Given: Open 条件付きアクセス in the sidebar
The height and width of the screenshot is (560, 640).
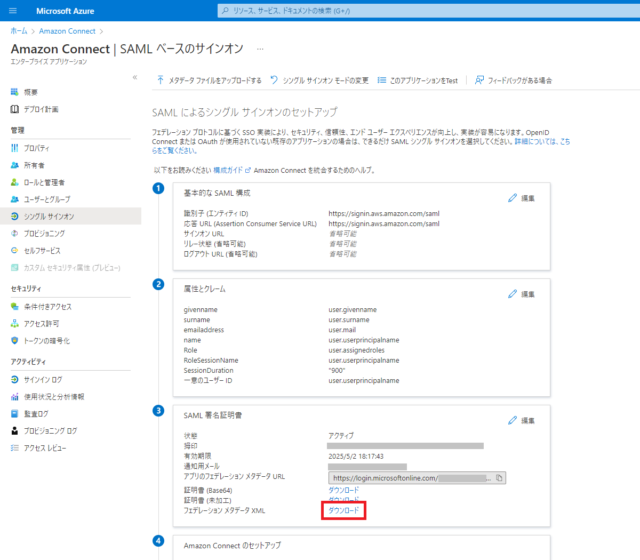Looking at the screenshot, I should [48, 307].
